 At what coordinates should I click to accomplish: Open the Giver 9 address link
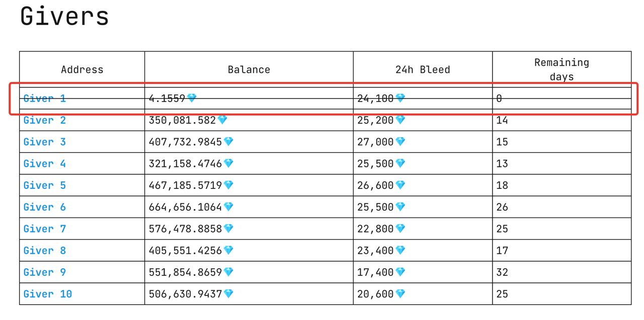point(45,272)
